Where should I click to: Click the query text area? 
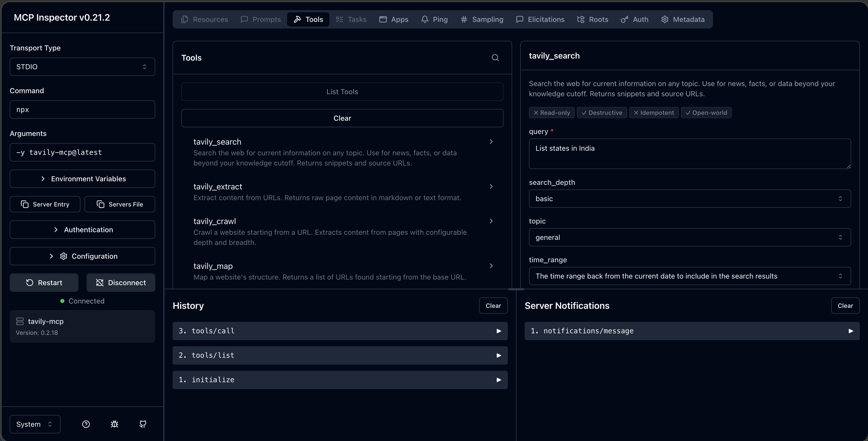click(690, 154)
